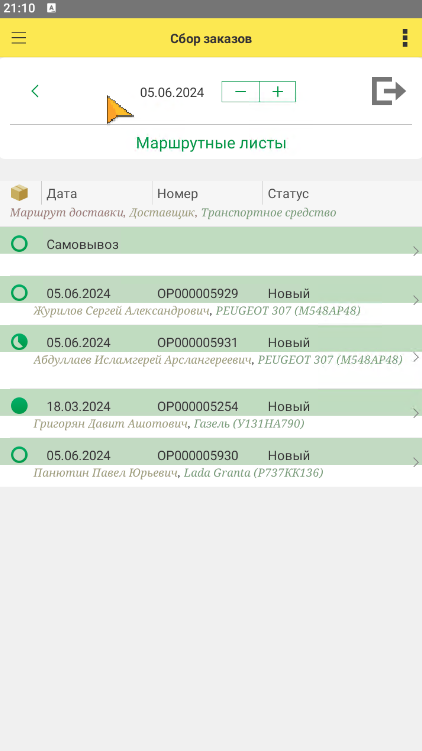Click driver Журилов Сергей Александрович
The width and height of the screenshot is (422, 751).
(x=122, y=311)
